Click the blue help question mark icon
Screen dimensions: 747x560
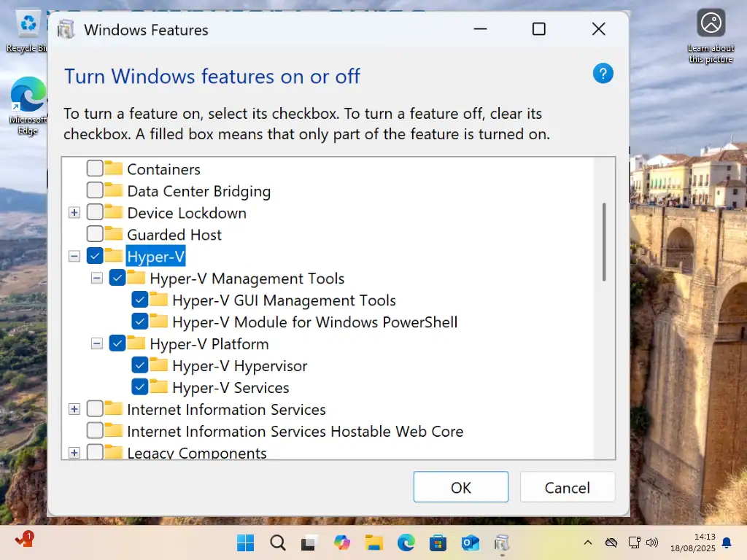click(x=603, y=73)
